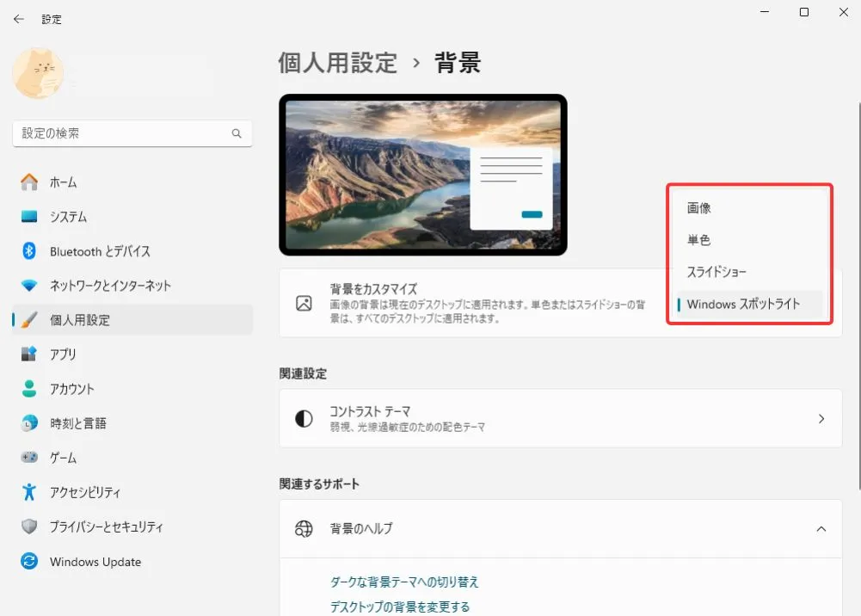
Task: Click 背景のヘルプ label text
Action: (361, 529)
